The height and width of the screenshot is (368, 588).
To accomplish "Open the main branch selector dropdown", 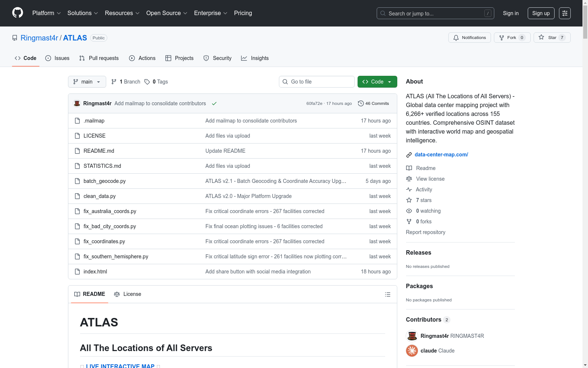I will click(x=87, y=82).
